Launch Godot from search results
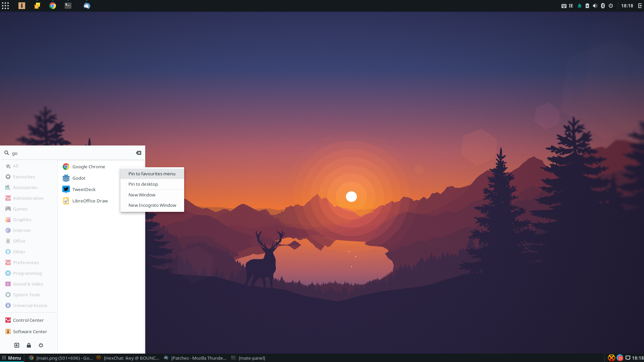 (90, 178)
